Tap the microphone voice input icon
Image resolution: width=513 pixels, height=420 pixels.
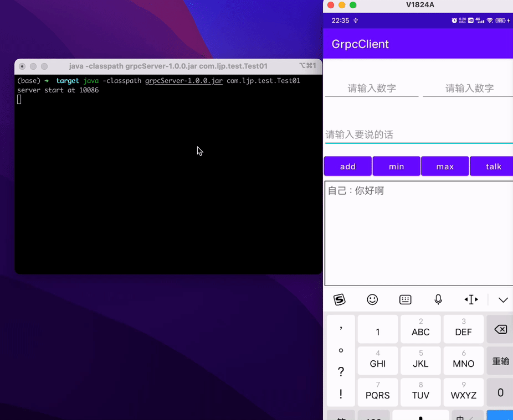coord(438,299)
